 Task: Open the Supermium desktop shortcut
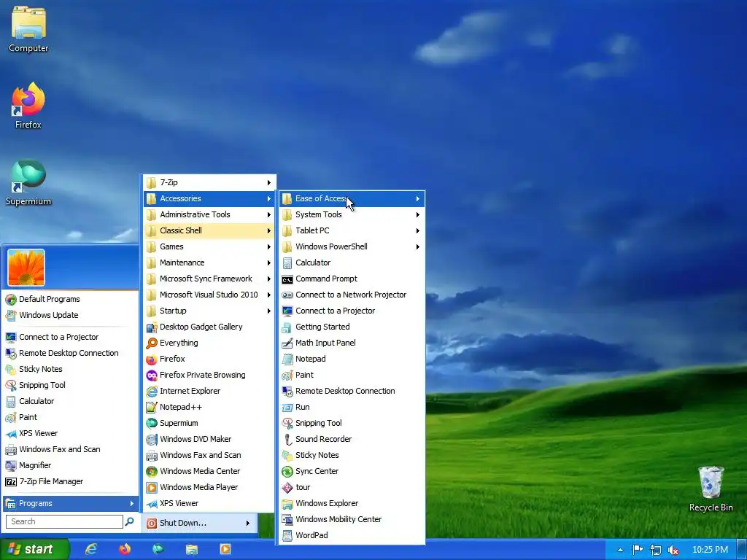(x=28, y=182)
